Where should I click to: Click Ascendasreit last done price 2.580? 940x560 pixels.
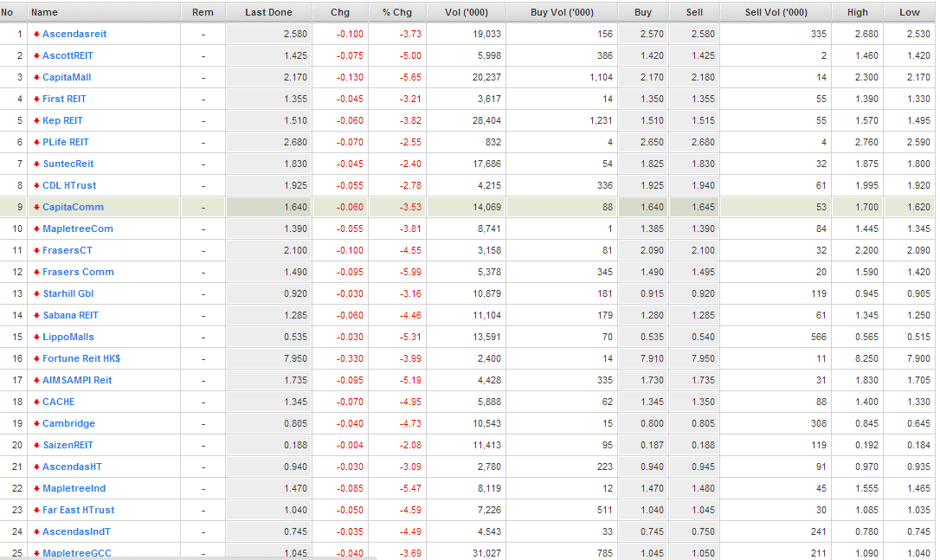tap(295, 34)
